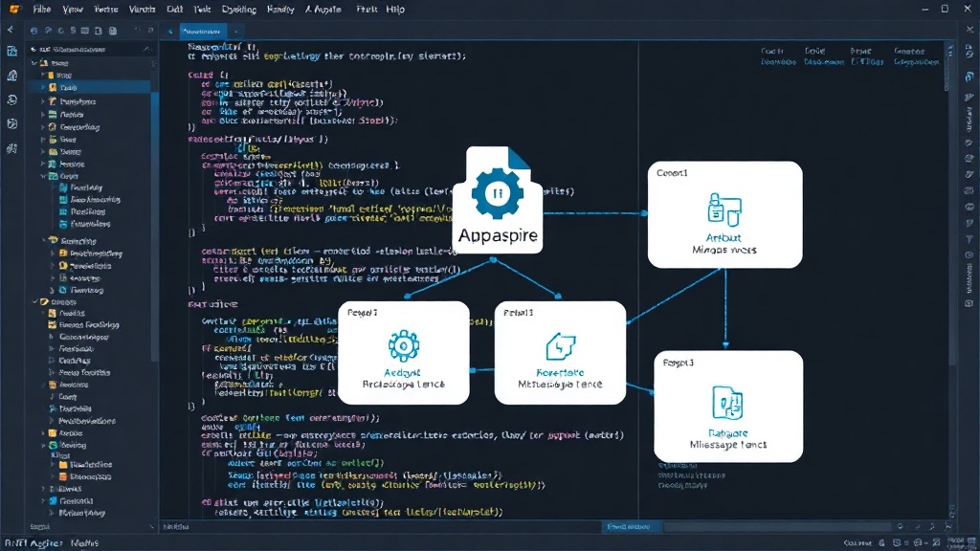Click the document page icon in explorer toolbar
The height and width of the screenshot is (551, 980).
coord(99,31)
